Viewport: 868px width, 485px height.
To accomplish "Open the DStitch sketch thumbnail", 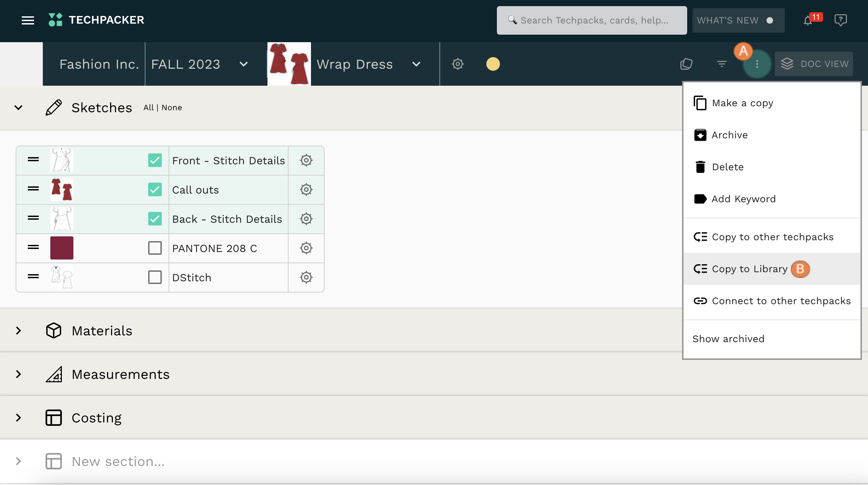I will coord(62,277).
